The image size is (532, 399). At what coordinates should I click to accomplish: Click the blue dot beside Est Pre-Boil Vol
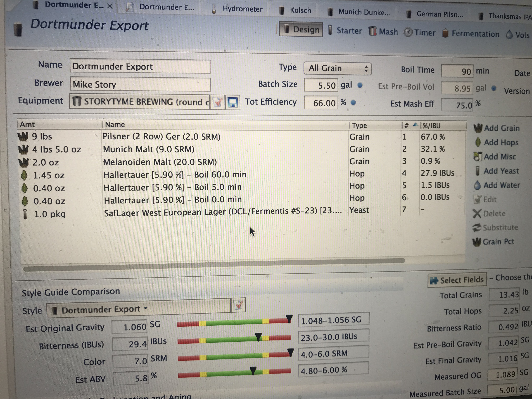494,88
